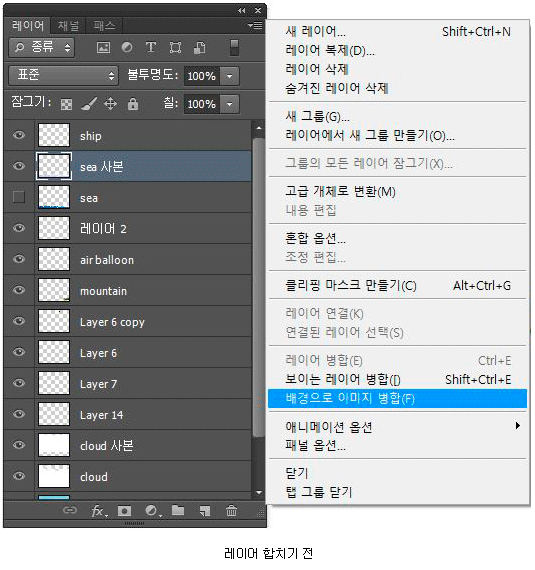Add a layer style with fx button
The width and height of the screenshot is (535, 570).
coord(99,511)
